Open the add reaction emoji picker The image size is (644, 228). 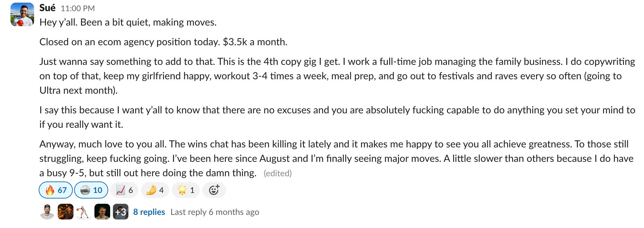point(214,190)
